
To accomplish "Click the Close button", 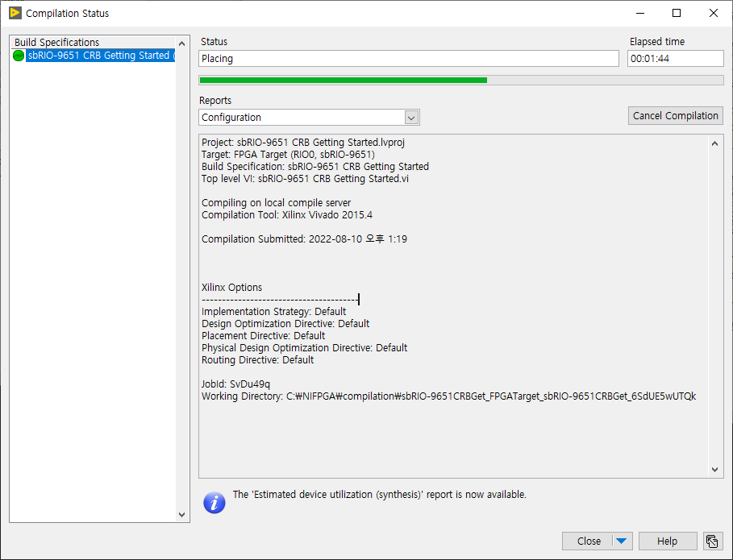I will tap(589, 541).
